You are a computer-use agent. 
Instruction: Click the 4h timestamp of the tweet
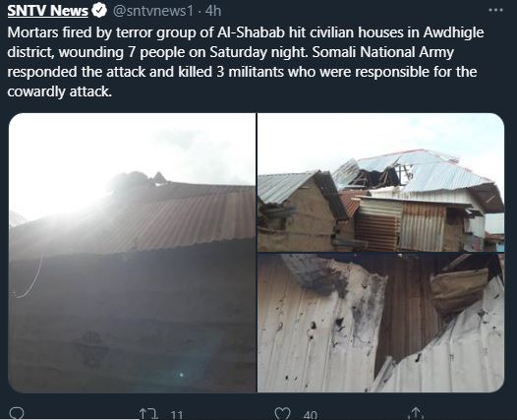point(212,11)
